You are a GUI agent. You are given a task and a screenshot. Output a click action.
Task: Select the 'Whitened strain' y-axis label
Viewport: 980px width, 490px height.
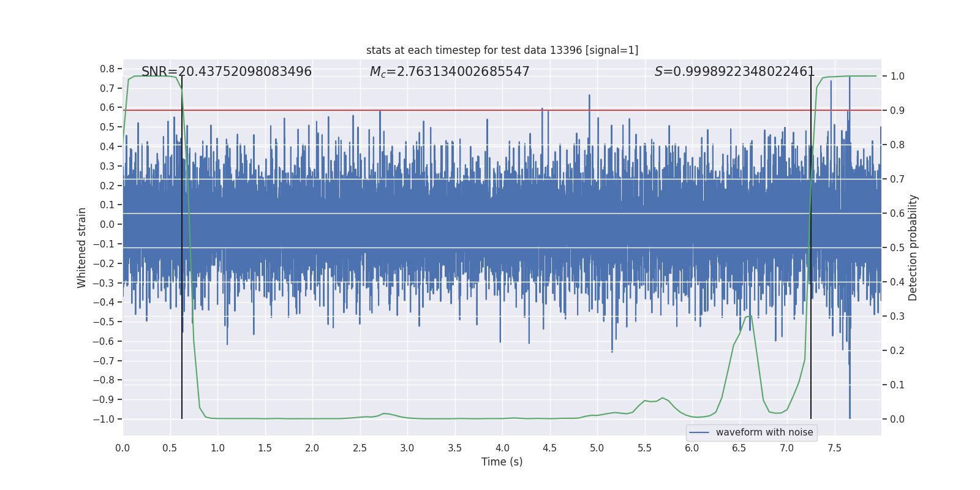[x=81, y=247]
